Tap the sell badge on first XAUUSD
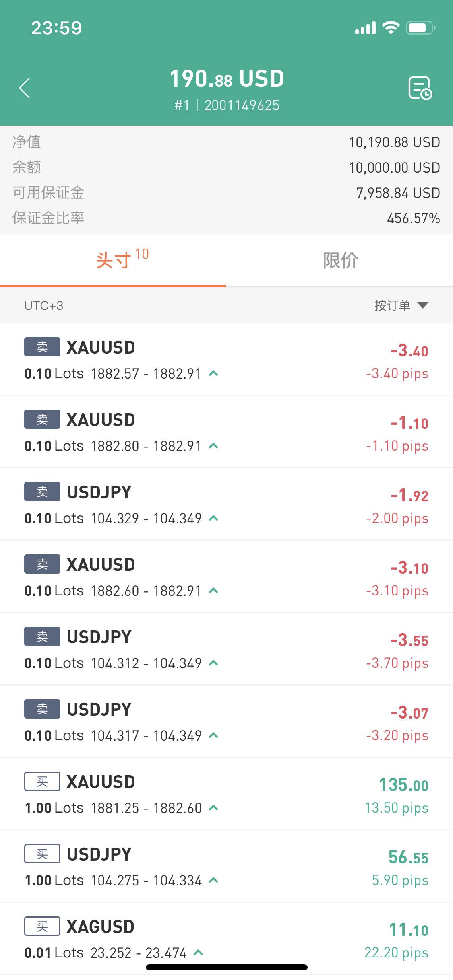Viewport: 453px width, 980px height. pyautogui.click(x=42, y=347)
